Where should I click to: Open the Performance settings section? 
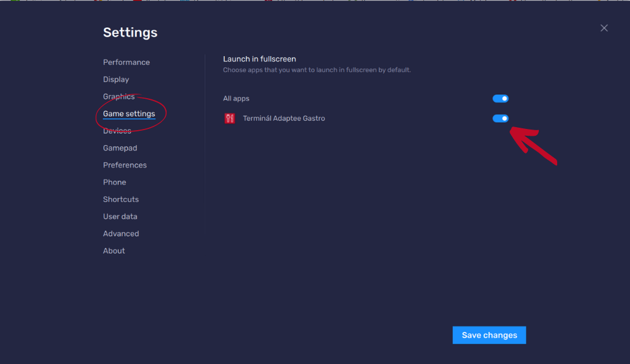point(126,62)
